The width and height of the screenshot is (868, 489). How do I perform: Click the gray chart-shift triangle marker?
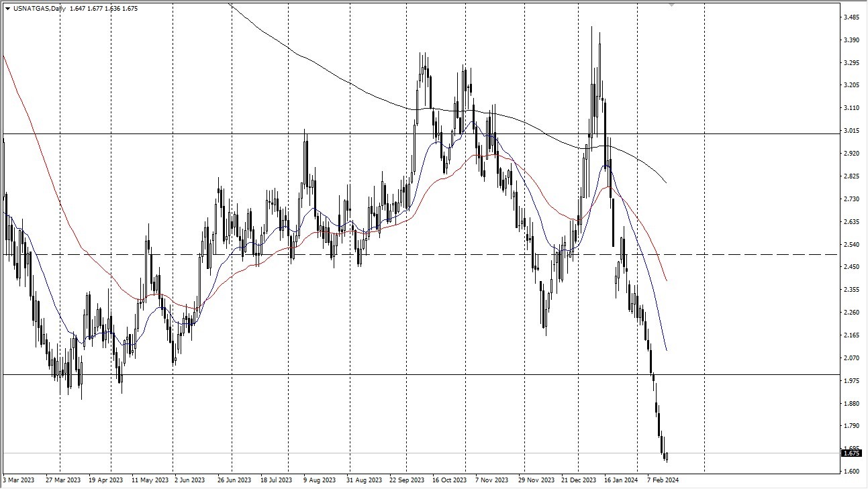[x=671, y=5]
